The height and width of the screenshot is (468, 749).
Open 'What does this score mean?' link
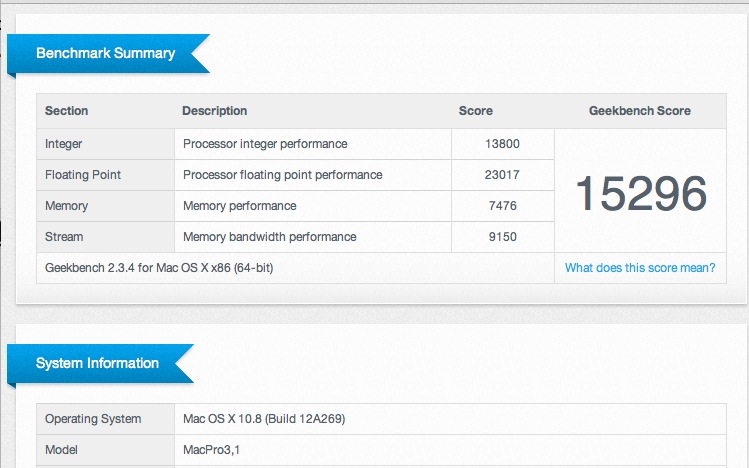640,268
